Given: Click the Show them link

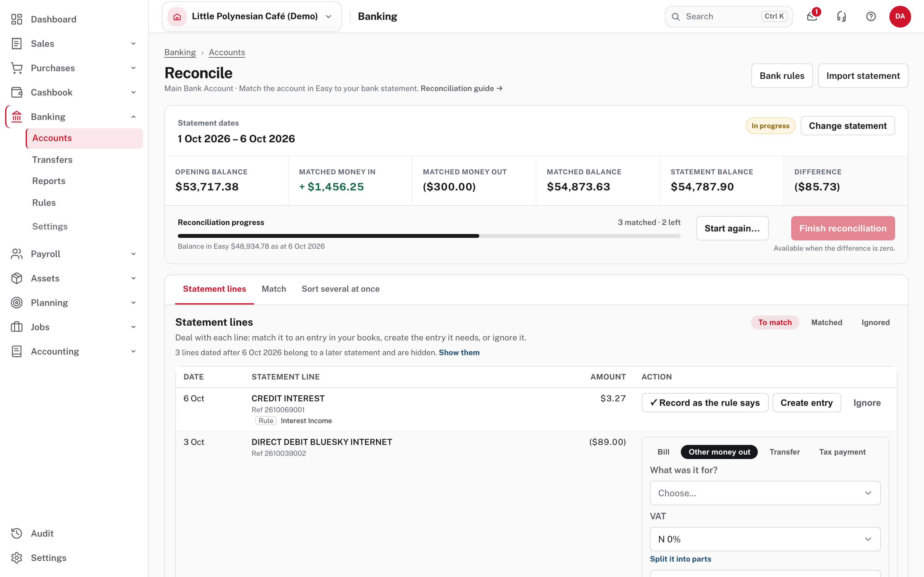Looking at the screenshot, I should click(459, 353).
